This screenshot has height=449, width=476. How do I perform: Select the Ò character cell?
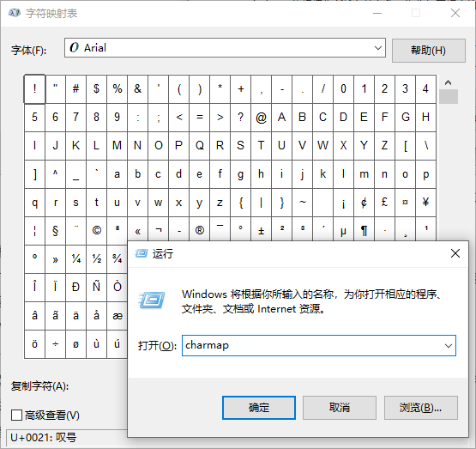(117, 288)
